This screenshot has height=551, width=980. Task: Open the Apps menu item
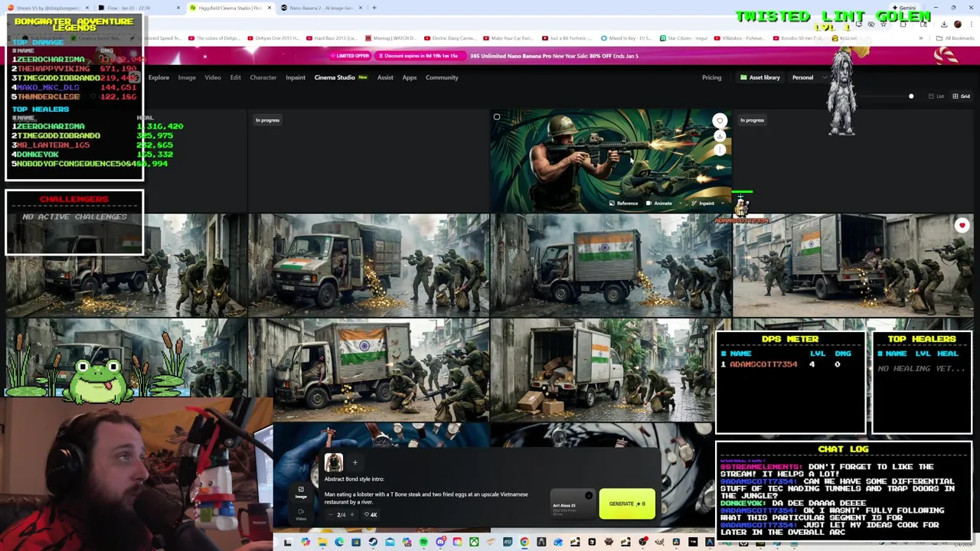(x=410, y=77)
